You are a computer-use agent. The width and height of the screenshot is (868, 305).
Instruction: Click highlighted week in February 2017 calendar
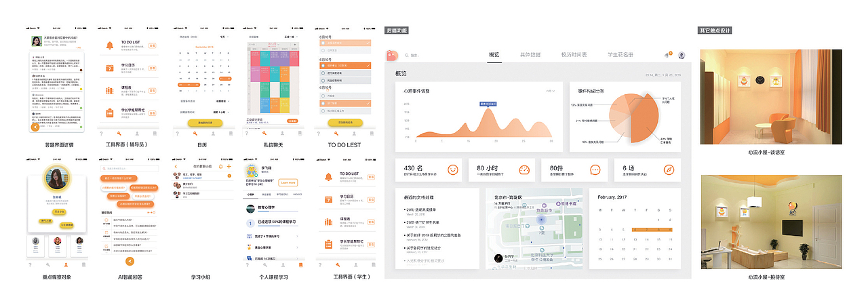pyautogui.click(x=651, y=229)
